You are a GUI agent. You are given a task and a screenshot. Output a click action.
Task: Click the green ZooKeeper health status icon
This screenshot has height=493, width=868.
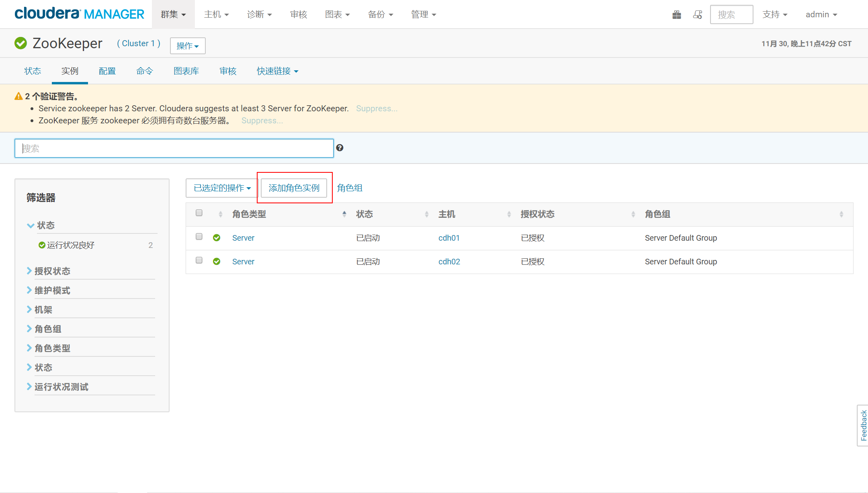click(20, 43)
